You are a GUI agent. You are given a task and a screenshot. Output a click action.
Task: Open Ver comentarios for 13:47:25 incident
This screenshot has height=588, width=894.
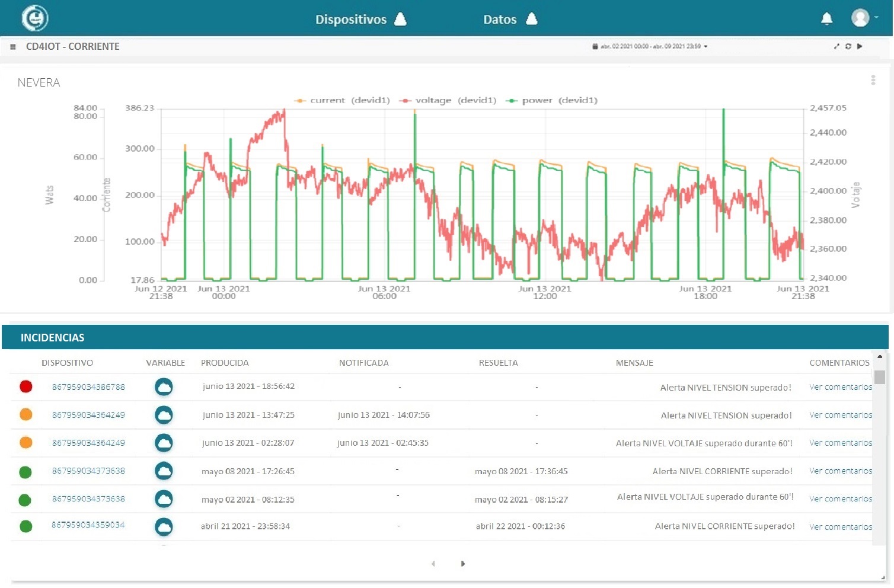coord(841,415)
